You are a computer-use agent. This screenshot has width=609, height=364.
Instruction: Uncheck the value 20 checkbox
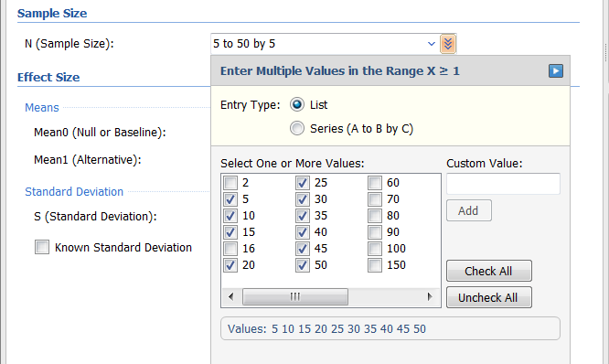pos(230,265)
